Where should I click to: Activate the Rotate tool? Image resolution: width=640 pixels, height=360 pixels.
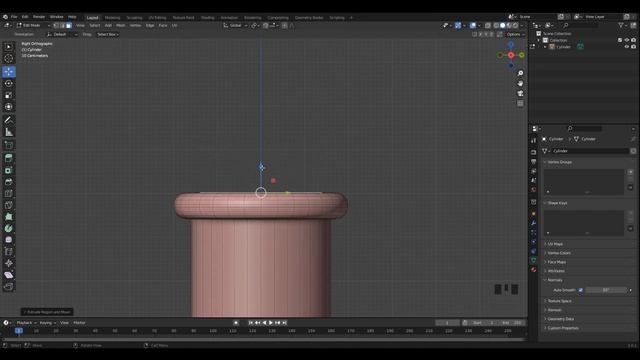click(9, 83)
